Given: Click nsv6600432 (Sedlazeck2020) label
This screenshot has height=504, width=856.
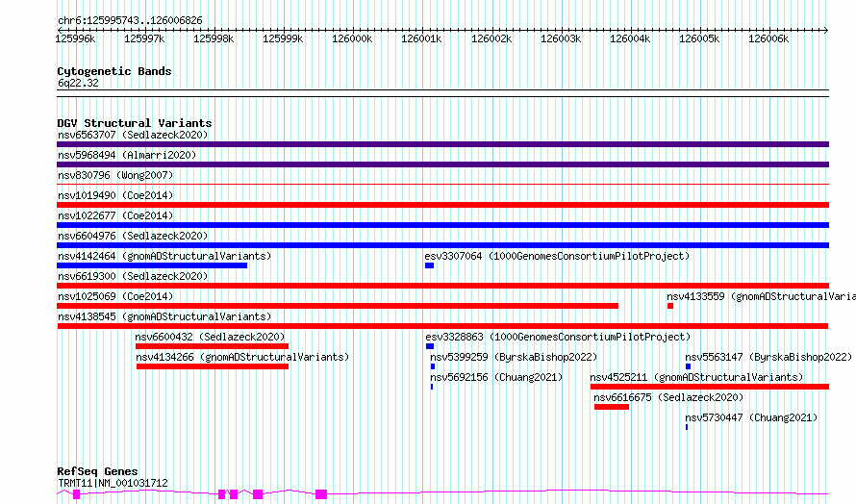Looking at the screenshot, I should click(x=211, y=337).
